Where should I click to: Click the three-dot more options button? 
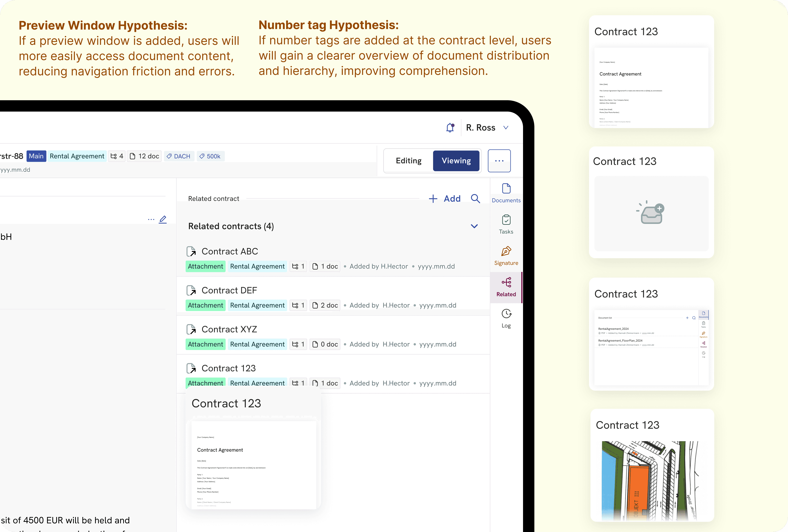[499, 161]
